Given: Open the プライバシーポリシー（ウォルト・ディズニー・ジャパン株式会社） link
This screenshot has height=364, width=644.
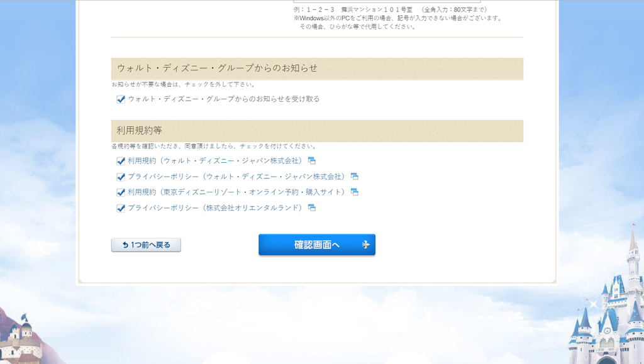Looking at the screenshot, I should 238,177.
